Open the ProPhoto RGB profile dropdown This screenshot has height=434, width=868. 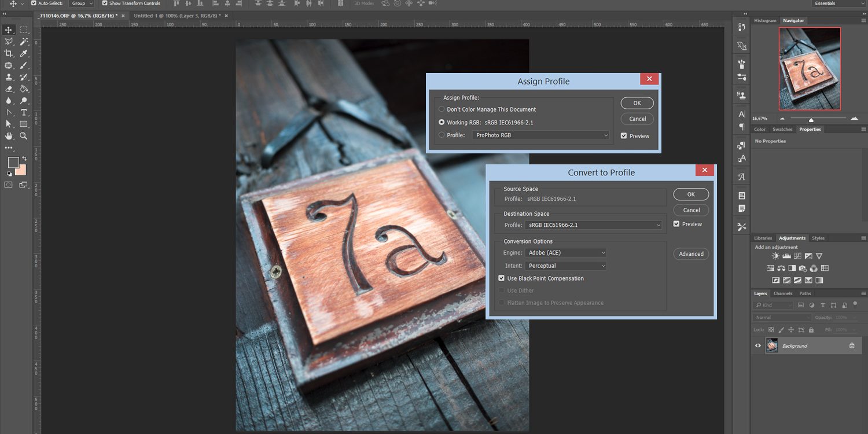coord(542,135)
